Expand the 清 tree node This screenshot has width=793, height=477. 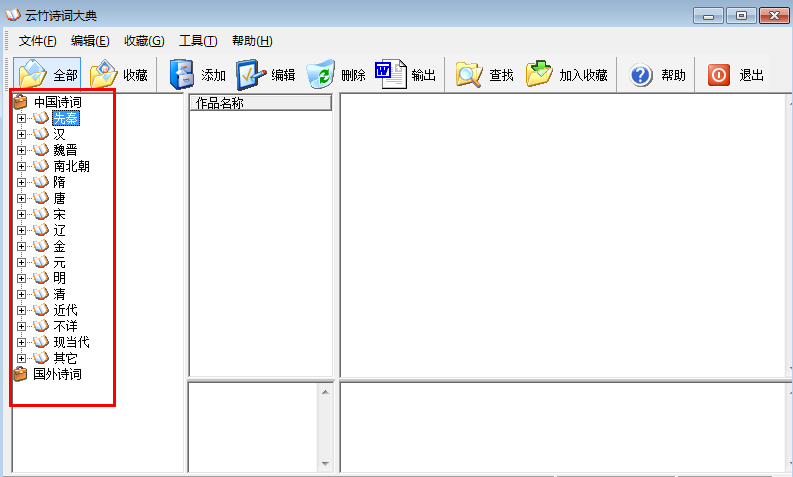pos(21,294)
